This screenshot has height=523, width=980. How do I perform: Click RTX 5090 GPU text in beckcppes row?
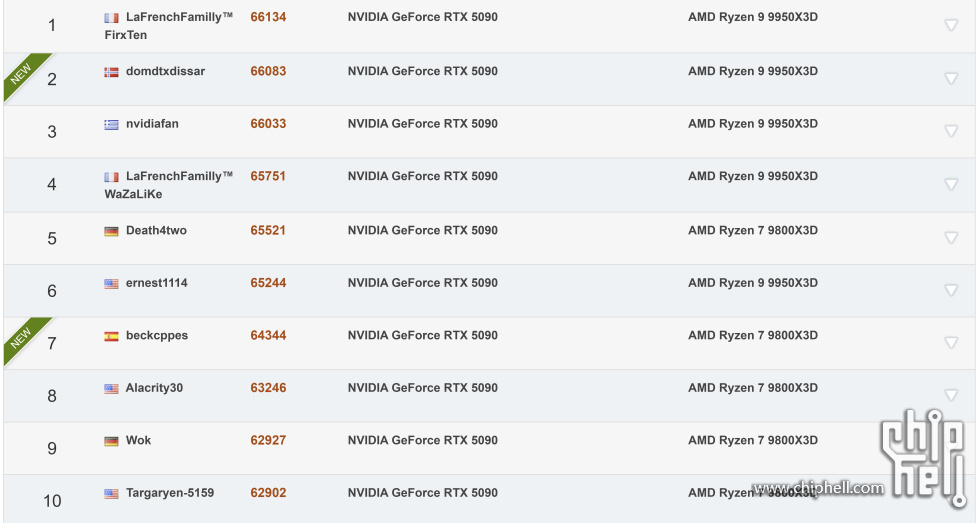pyautogui.click(x=422, y=336)
